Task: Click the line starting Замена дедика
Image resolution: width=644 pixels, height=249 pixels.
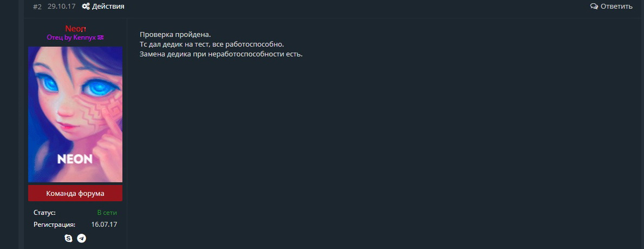Action: coord(221,54)
